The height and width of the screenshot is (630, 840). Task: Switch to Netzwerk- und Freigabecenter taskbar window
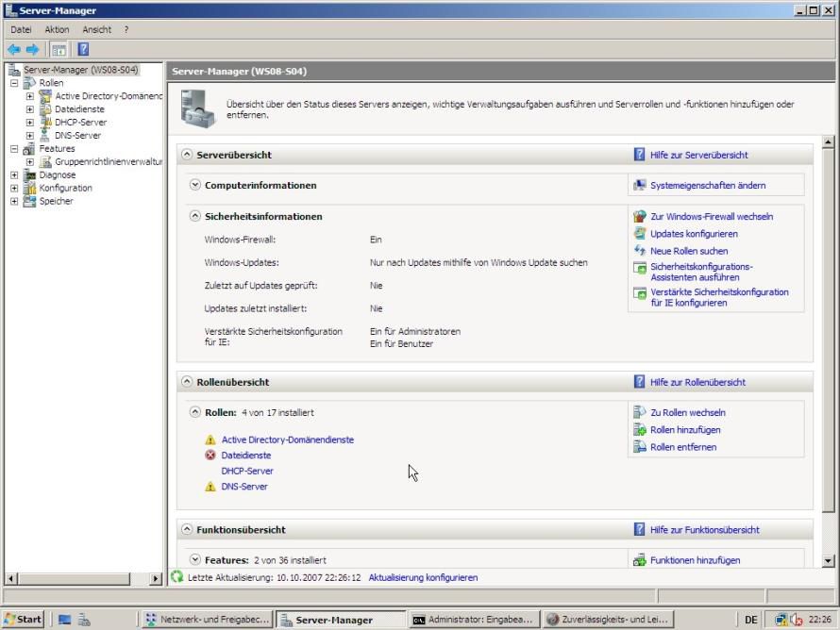208,620
